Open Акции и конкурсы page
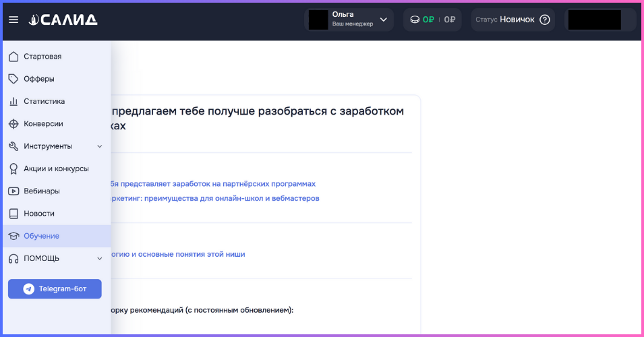The width and height of the screenshot is (644, 337). pyautogui.click(x=57, y=168)
